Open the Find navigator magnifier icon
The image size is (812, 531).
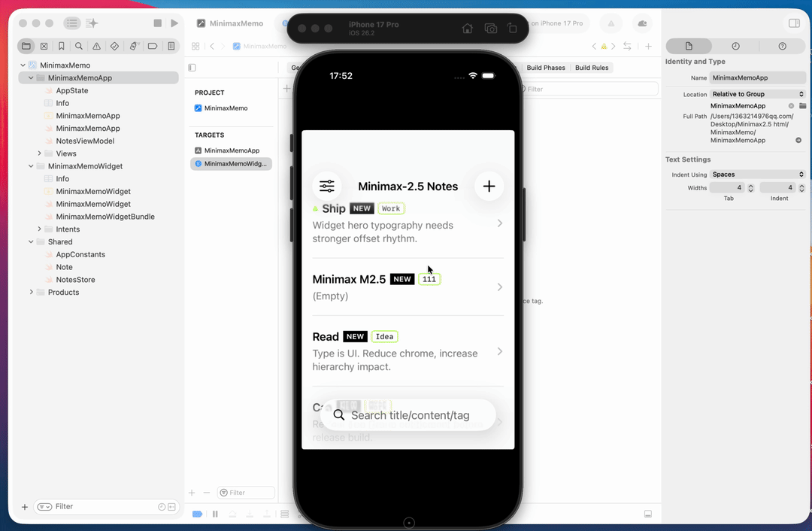pos(79,46)
